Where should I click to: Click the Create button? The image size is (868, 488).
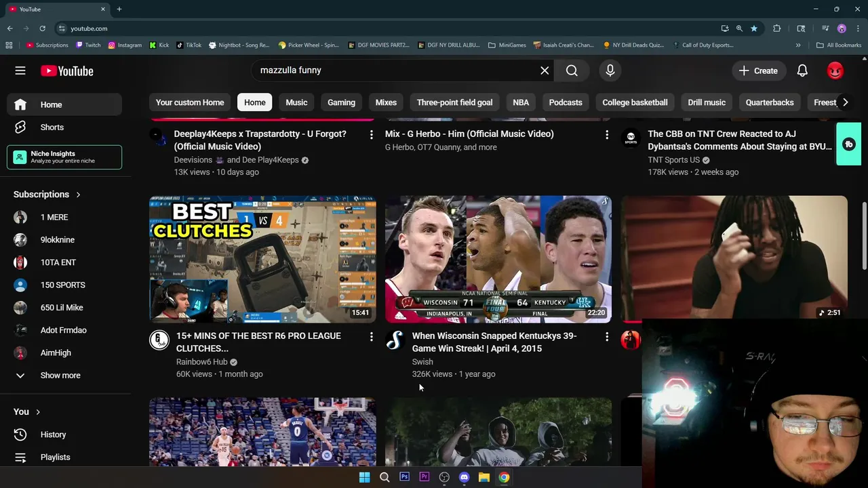(x=758, y=70)
